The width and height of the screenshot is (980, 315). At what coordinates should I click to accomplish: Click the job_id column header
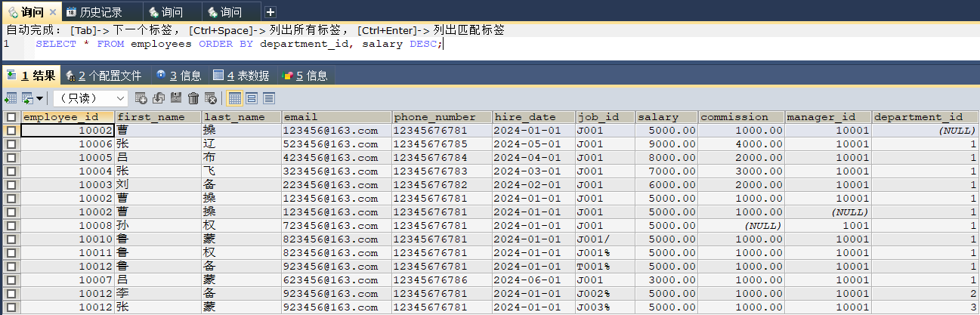604,117
